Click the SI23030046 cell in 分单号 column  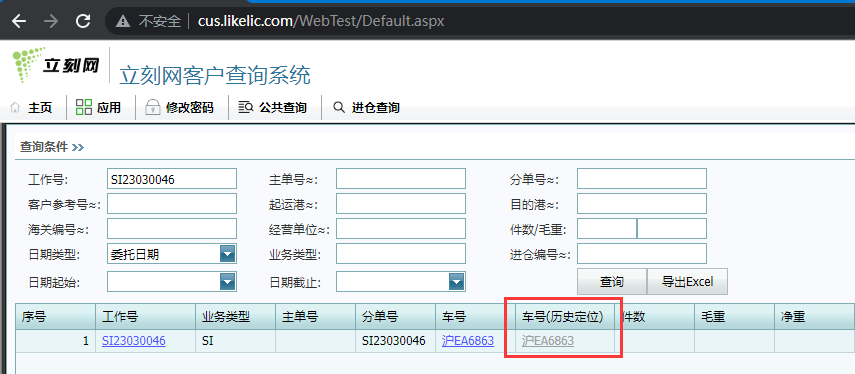(396, 341)
